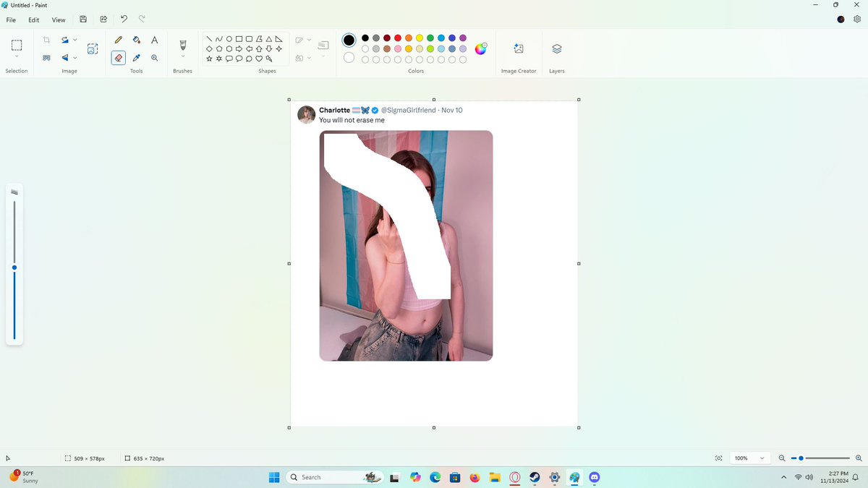Click the Fit to window icon
The image size is (868, 488).
(718, 458)
